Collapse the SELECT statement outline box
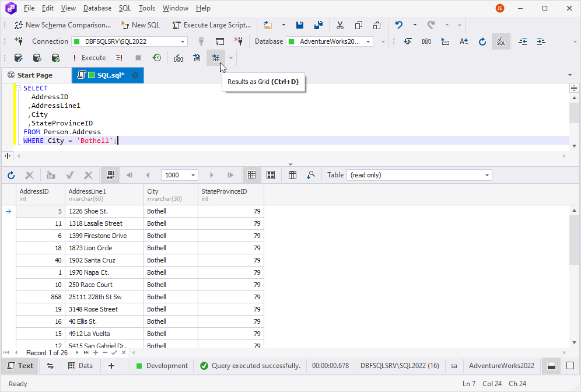The width and height of the screenshot is (581, 392). [18, 88]
